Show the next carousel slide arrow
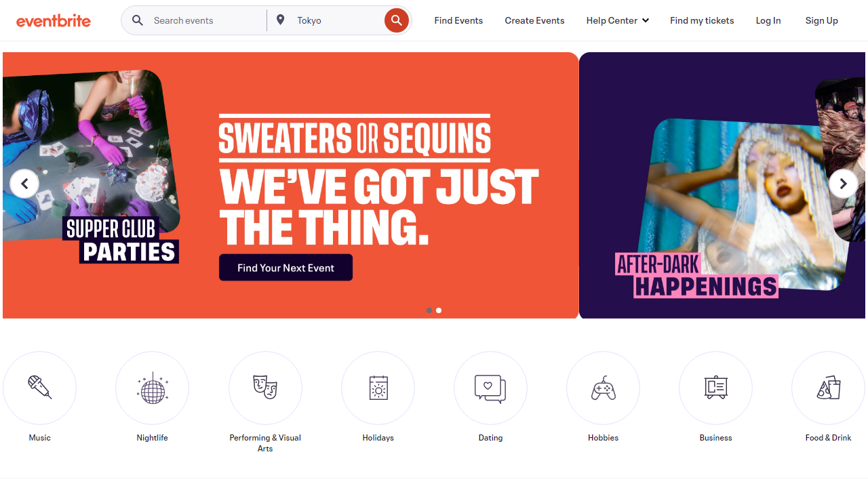This screenshot has width=868, height=488. tap(843, 184)
